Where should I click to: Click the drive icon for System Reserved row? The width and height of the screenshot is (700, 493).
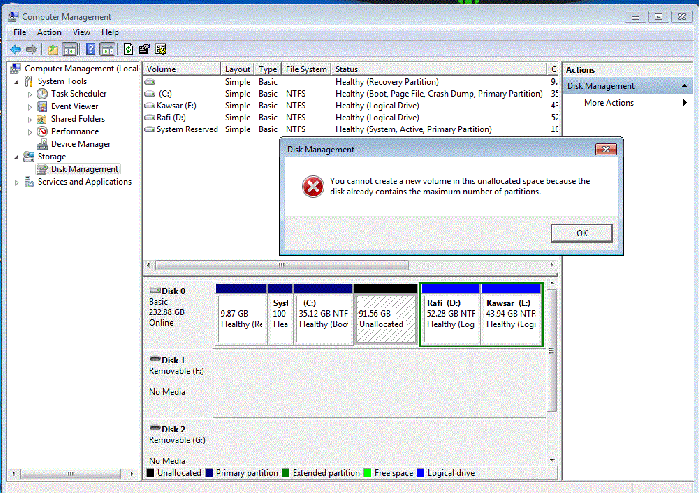click(150, 130)
